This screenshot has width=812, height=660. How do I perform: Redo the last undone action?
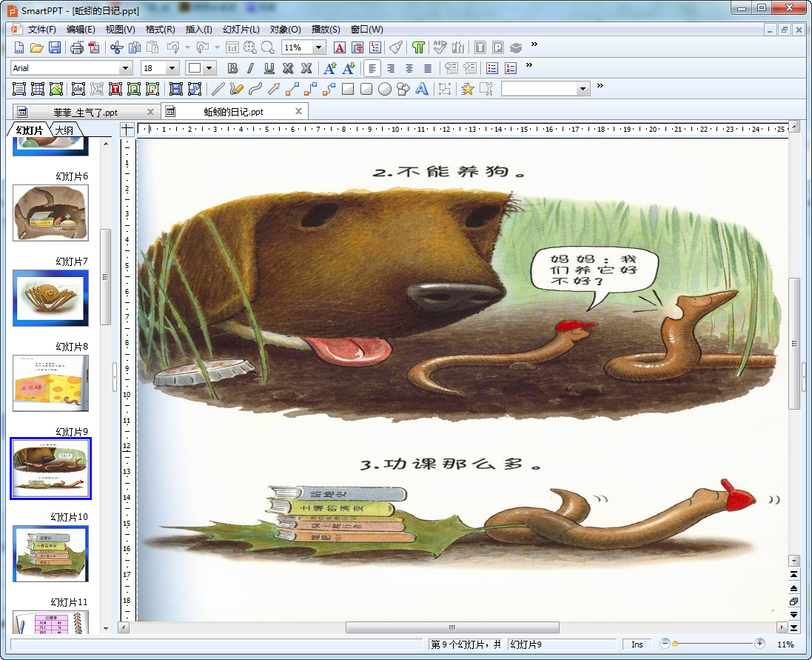[x=203, y=47]
